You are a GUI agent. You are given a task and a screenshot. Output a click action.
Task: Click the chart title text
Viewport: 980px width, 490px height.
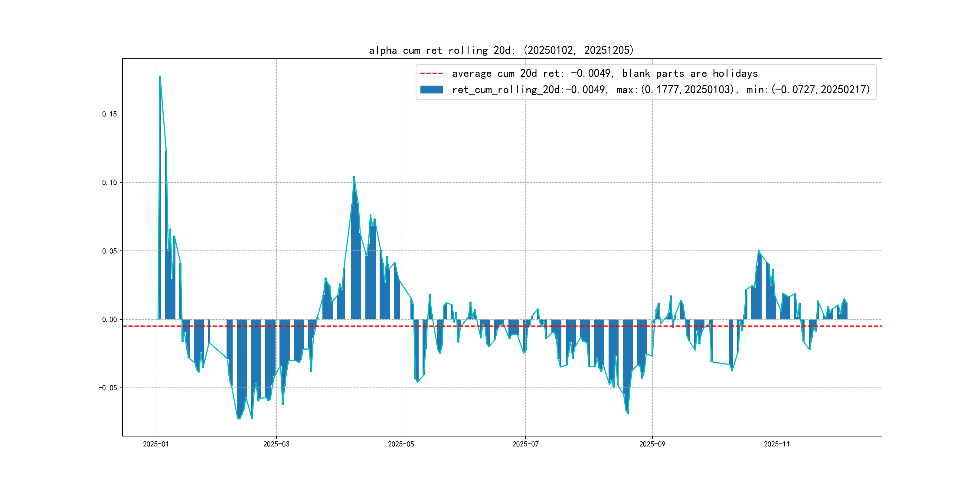point(501,50)
